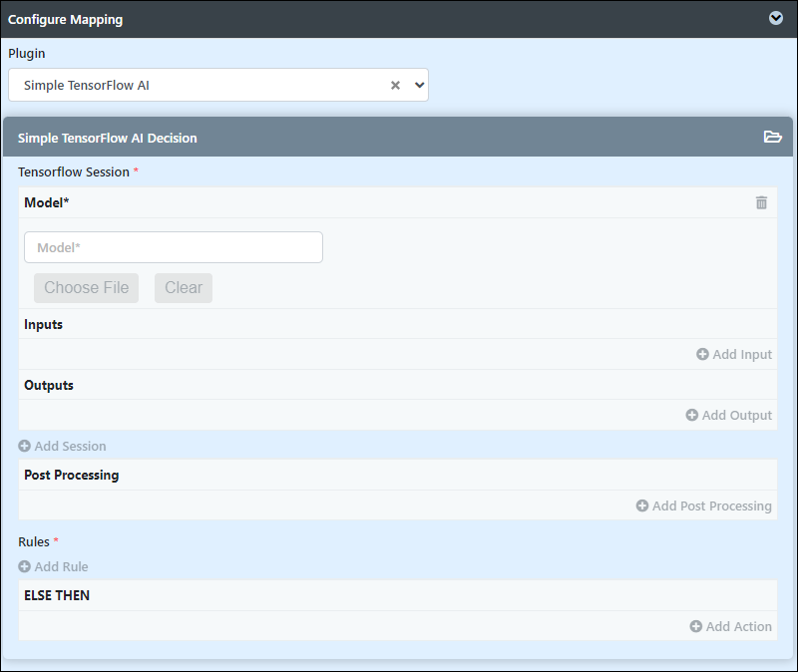Open the Plugin dropdown arrow

coord(419,85)
